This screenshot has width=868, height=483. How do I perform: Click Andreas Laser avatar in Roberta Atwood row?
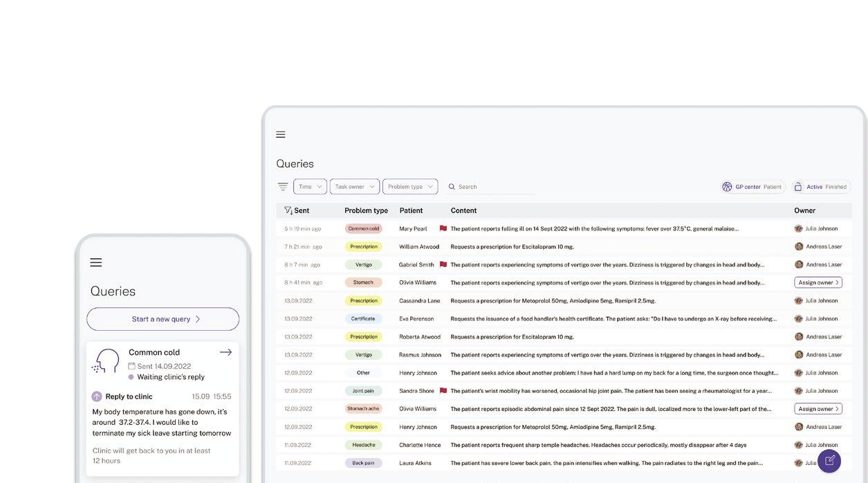point(799,337)
